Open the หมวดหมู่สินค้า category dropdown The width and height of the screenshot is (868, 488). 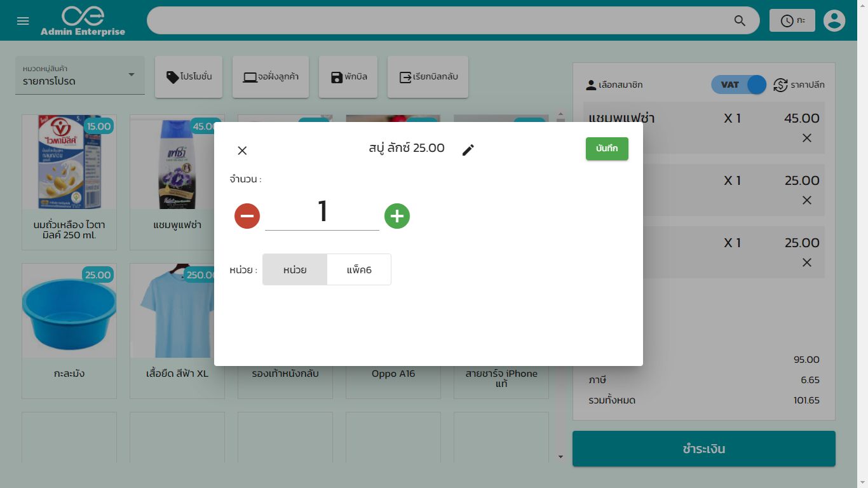point(79,75)
